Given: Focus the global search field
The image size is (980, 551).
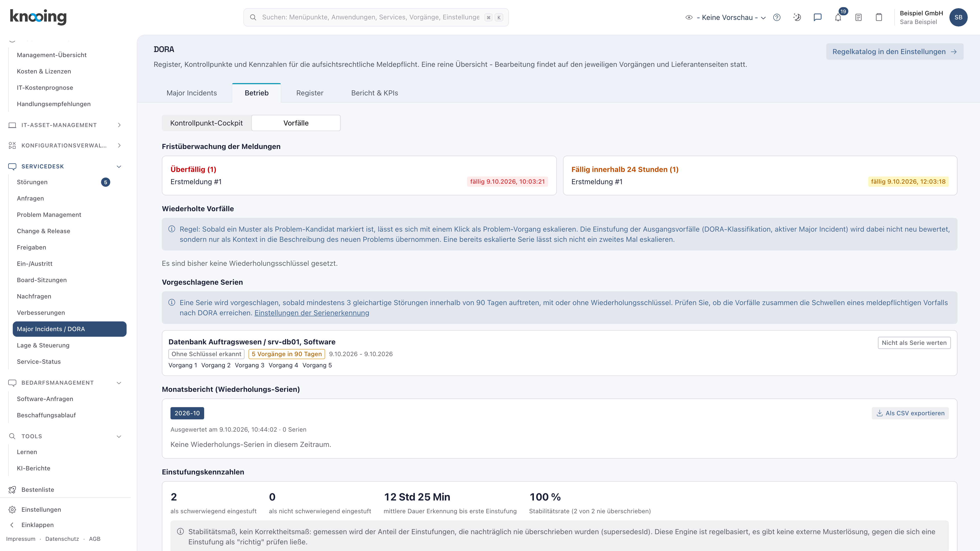Looking at the screenshot, I should click(376, 18).
